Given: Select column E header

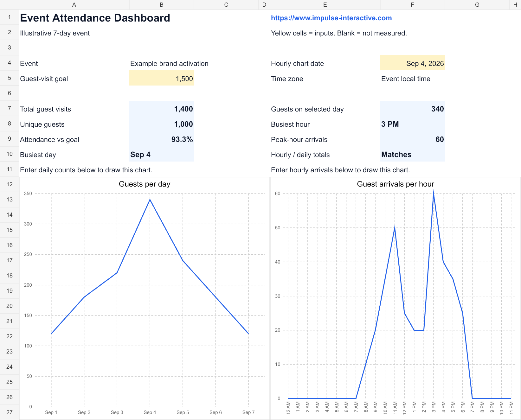Looking at the screenshot, I should [325, 5].
